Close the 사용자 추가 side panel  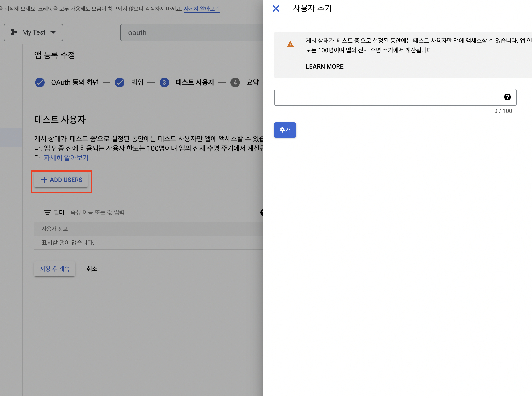point(276,9)
